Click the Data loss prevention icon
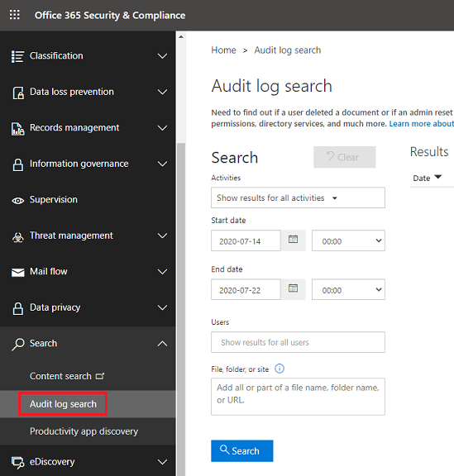This screenshot has height=476, width=454. 18,93
